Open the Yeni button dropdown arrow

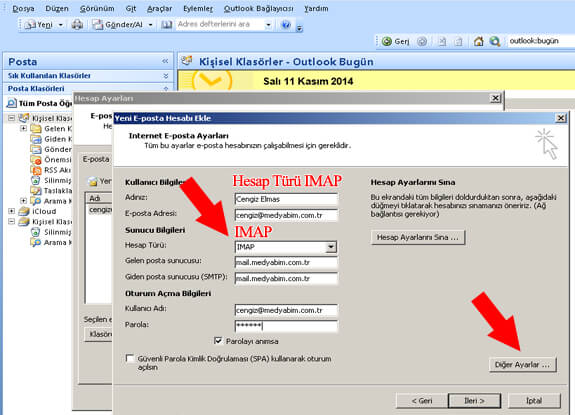[61, 25]
